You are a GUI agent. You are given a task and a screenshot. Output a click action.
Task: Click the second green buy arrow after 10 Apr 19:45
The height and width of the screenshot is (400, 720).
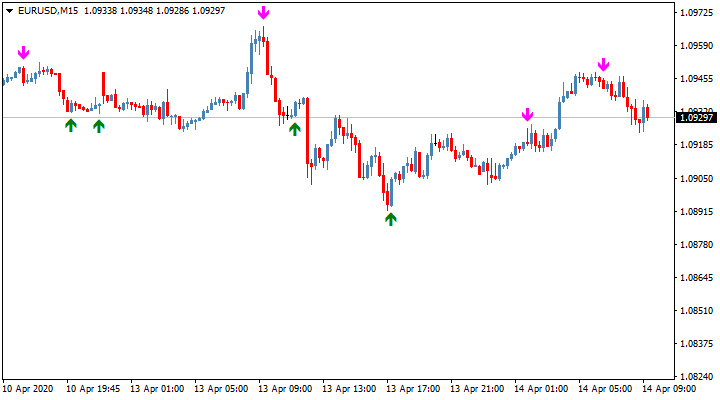[x=99, y=126]
